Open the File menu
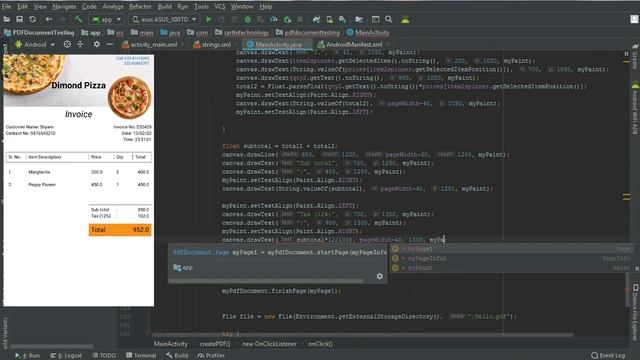640x360 pixels. click(x=6, y=7)
